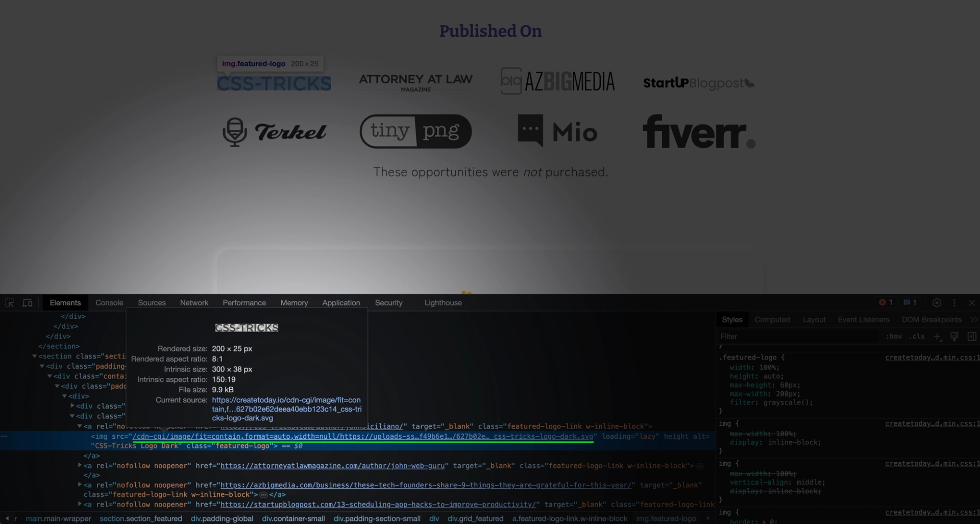Switch to the Security tab
This screenshot has height=524, width=980.
tap(388, 303)
